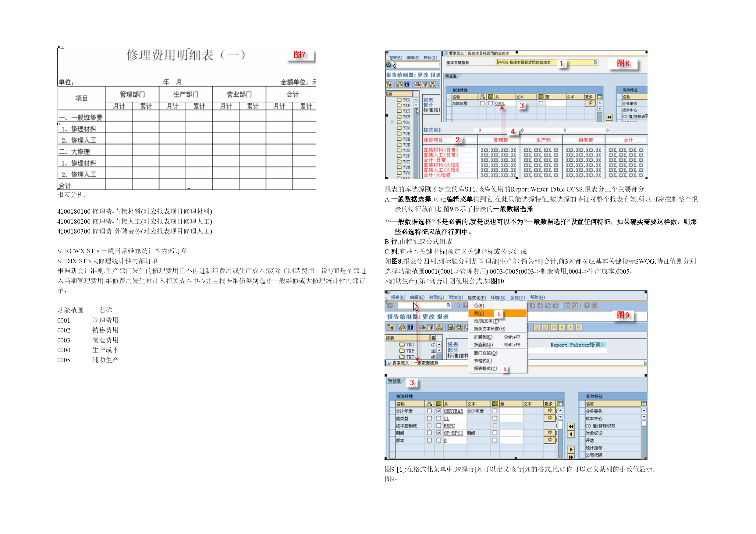Click scroll-down arrow of 被选特性 table in Figure 9

point(560,417)
